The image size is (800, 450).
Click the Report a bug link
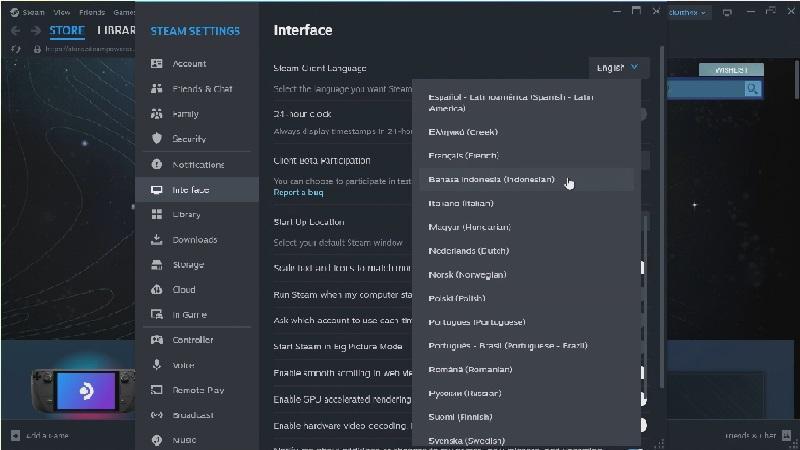(298, 192)
